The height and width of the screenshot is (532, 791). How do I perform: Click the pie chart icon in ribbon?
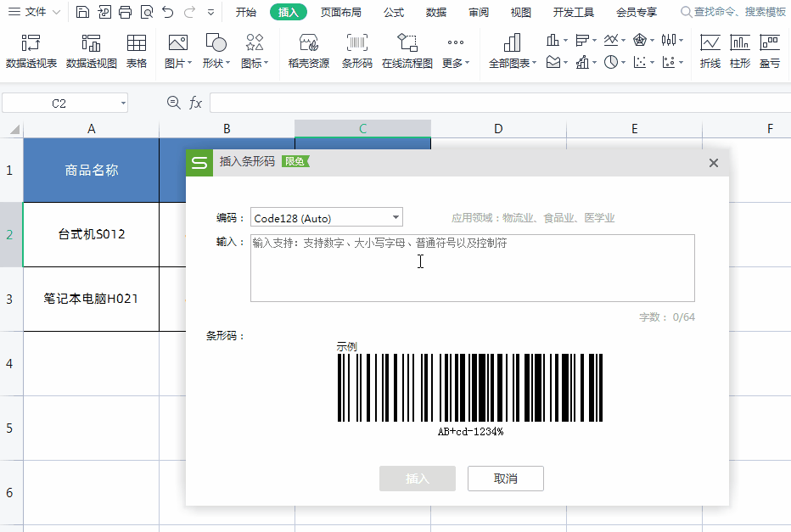(611, 62)
